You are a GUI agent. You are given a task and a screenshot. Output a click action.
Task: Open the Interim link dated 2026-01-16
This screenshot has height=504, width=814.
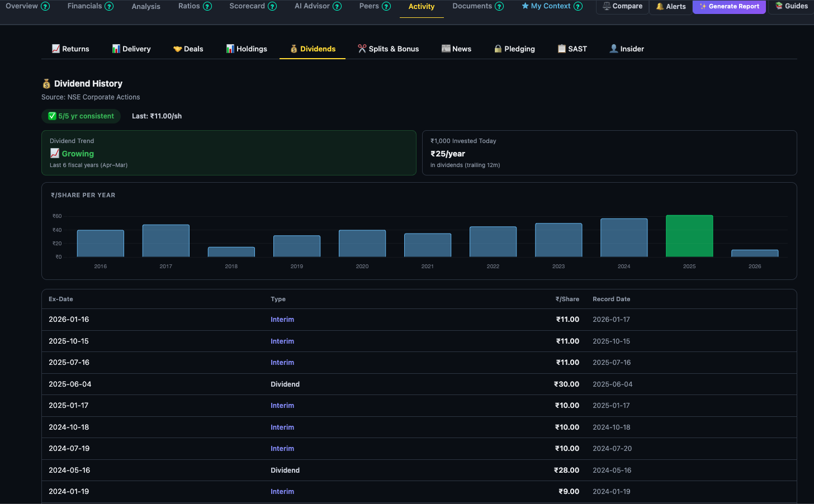click(282, 319)
